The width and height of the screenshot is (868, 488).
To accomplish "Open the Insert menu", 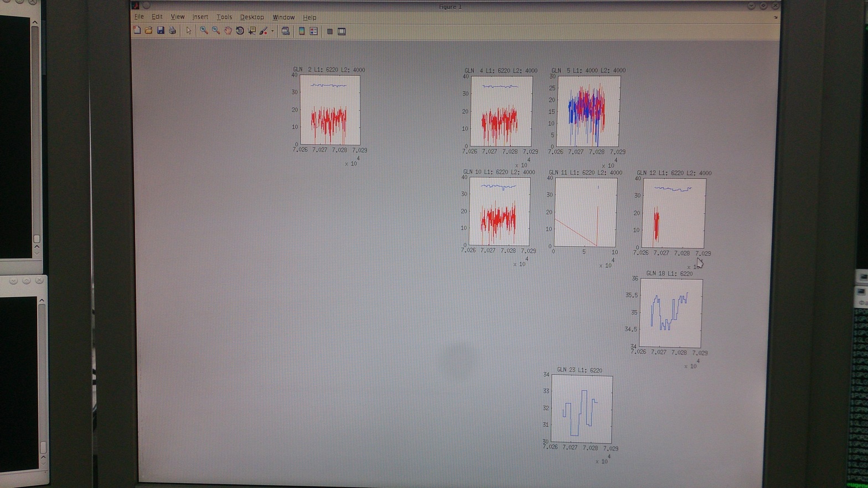I will tap(200, 17).
